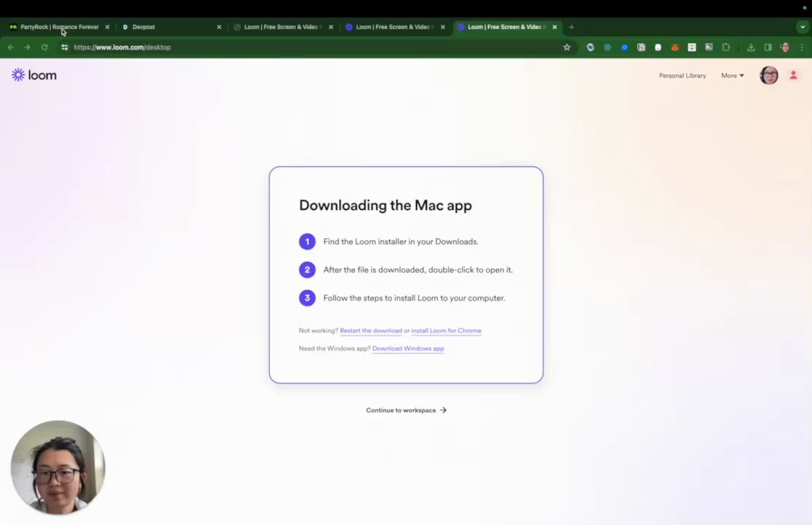This screenshot has height=525, width=812.
Task: Expand the More menu
Action: [x=733, y=76]
